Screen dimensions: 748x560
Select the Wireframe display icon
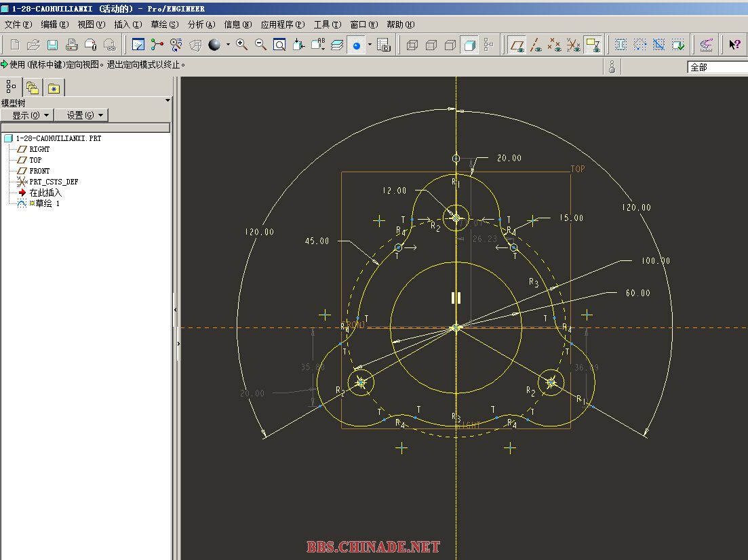pos(412,45)
